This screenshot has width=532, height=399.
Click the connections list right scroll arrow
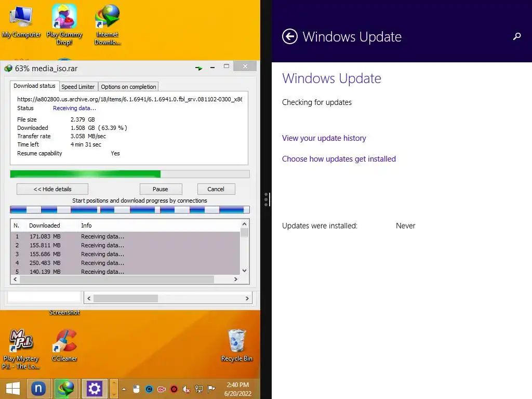(x=236, y=279)
